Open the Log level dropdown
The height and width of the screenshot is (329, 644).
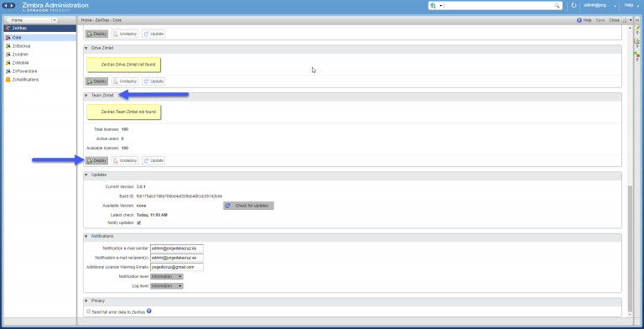[x=167, y=286]
